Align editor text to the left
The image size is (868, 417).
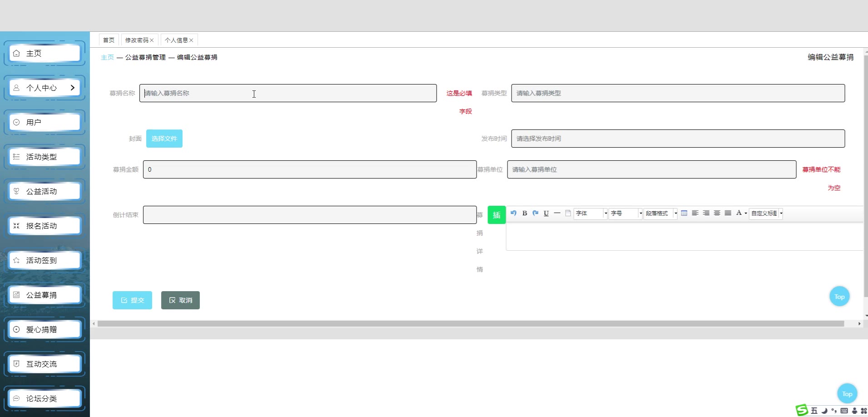point(695,213)
